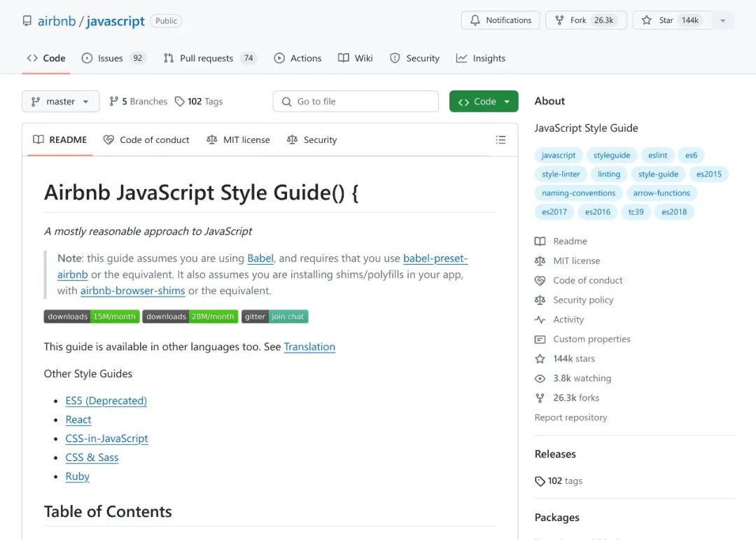Click the style-linter topic tag
Image resolution: width=756 pixels, height=540 pixels.
coord(561,174)
